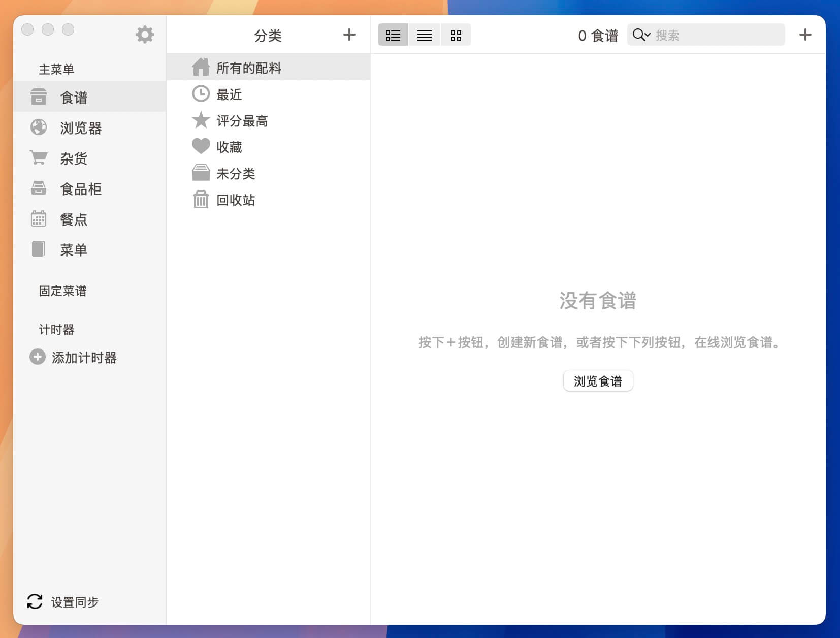This screenshot has width=840, height=638.
Task: Show 最近 recipes
Action: point(229,94)
